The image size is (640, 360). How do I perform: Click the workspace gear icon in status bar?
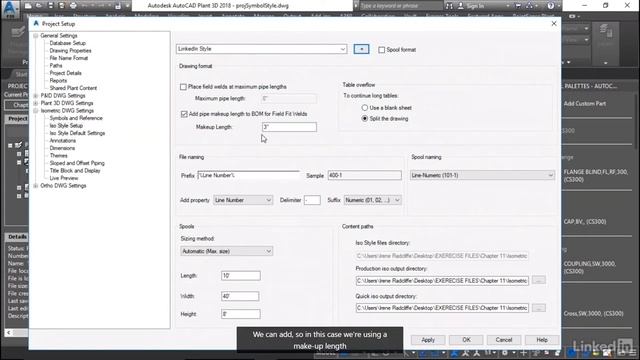pos(505,353)
